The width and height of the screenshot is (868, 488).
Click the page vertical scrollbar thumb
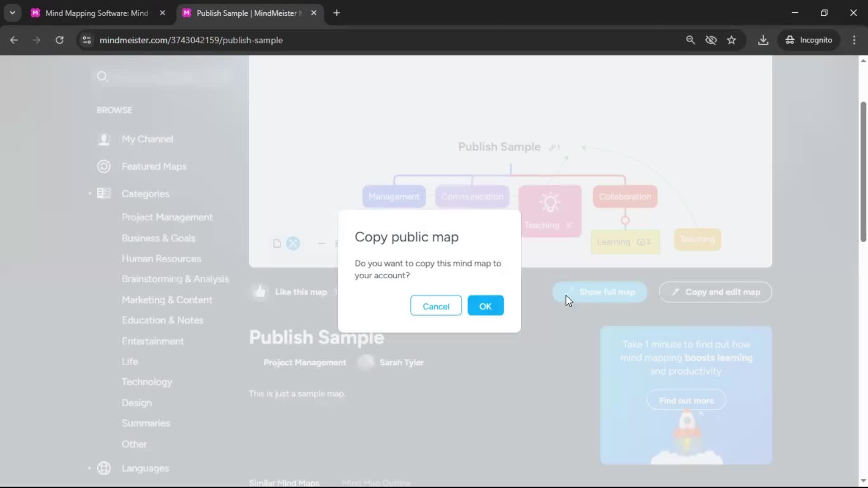coord(863,172)
